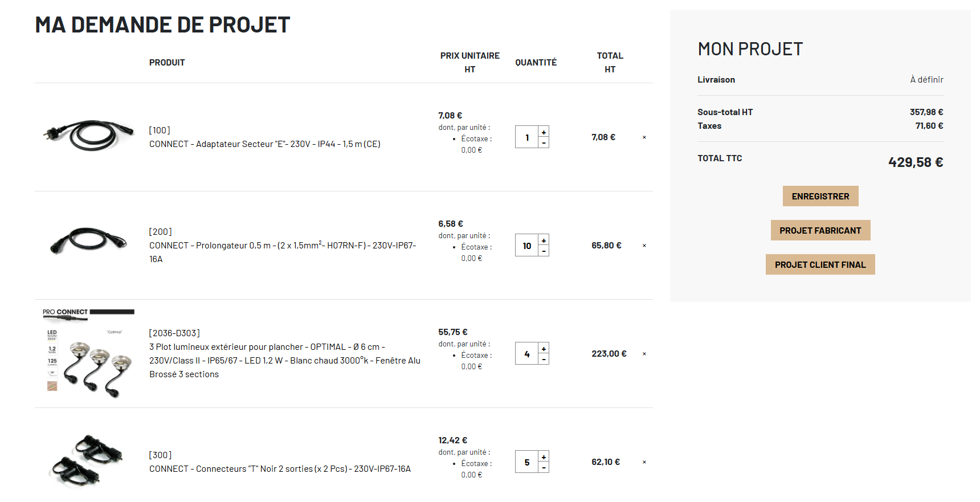Decrease quantity of Prolongateur 0,5 m
980x502 pixels.
pos(544,251)
